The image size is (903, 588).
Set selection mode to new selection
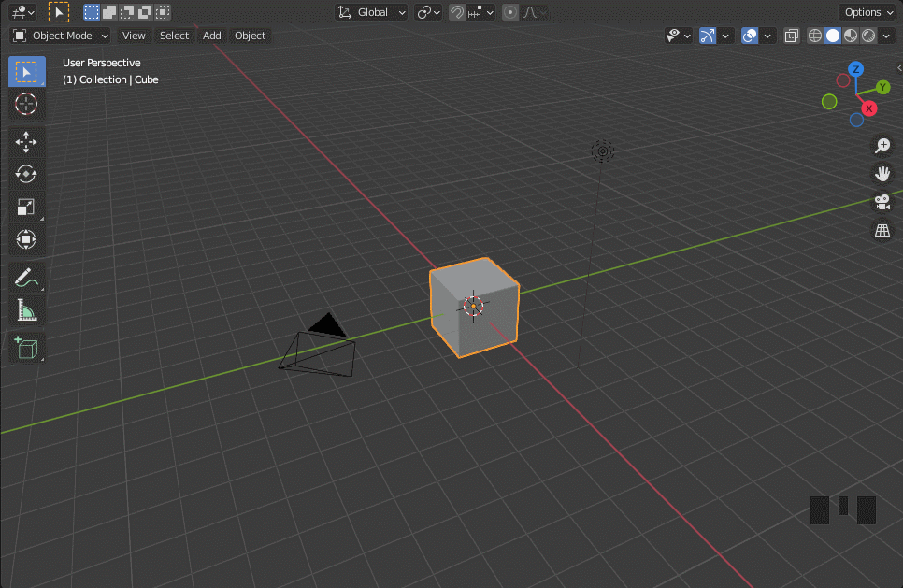91,12
